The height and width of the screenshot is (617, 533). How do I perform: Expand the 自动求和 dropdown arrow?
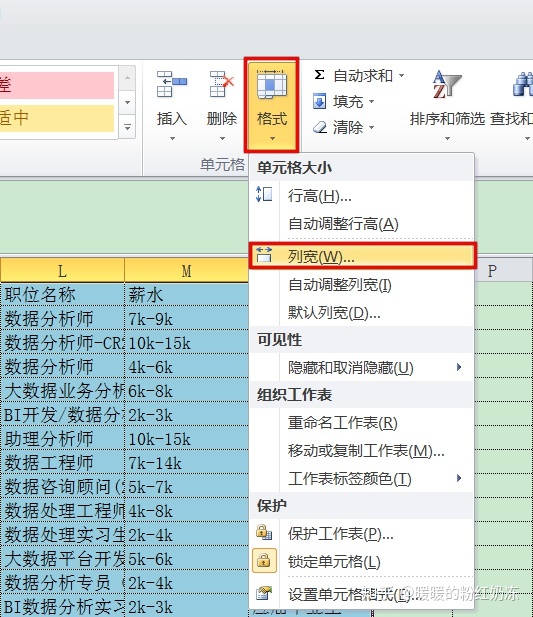(x=402, y=75)
